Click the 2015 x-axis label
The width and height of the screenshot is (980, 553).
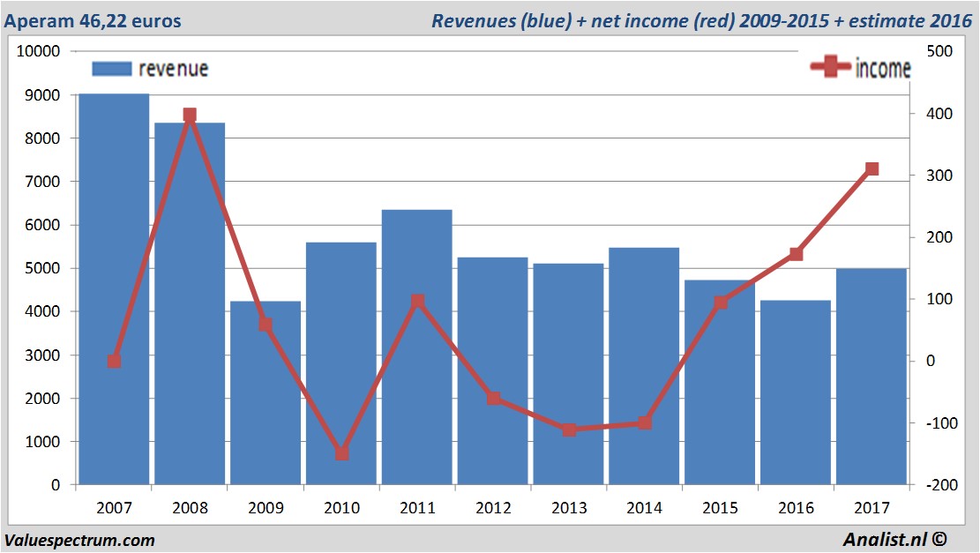(720, 507)
